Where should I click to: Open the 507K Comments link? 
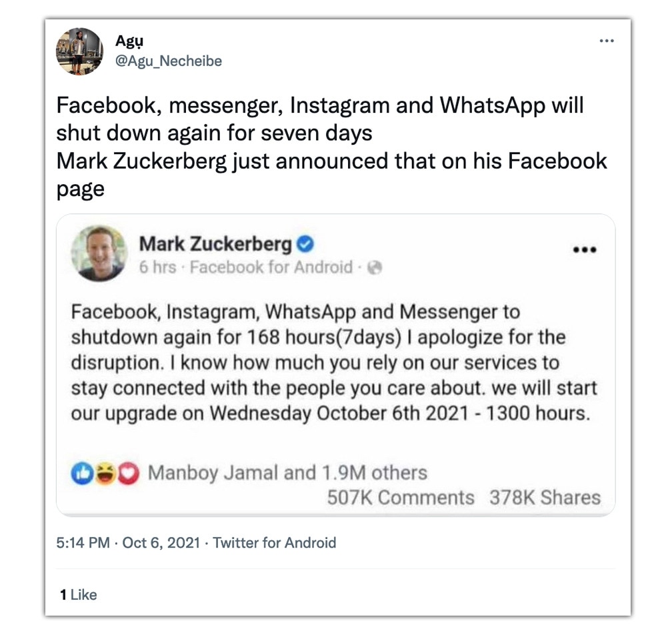point(401,498)
